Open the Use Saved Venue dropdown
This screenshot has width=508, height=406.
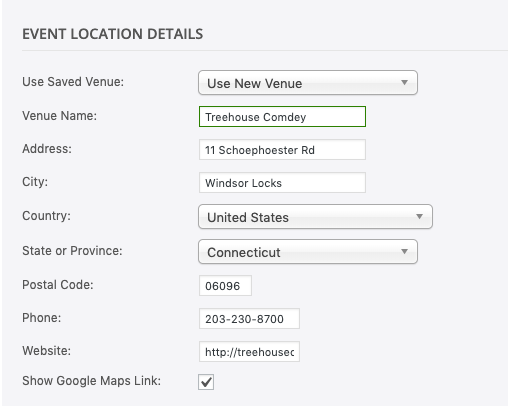click(x=308, y=83)
